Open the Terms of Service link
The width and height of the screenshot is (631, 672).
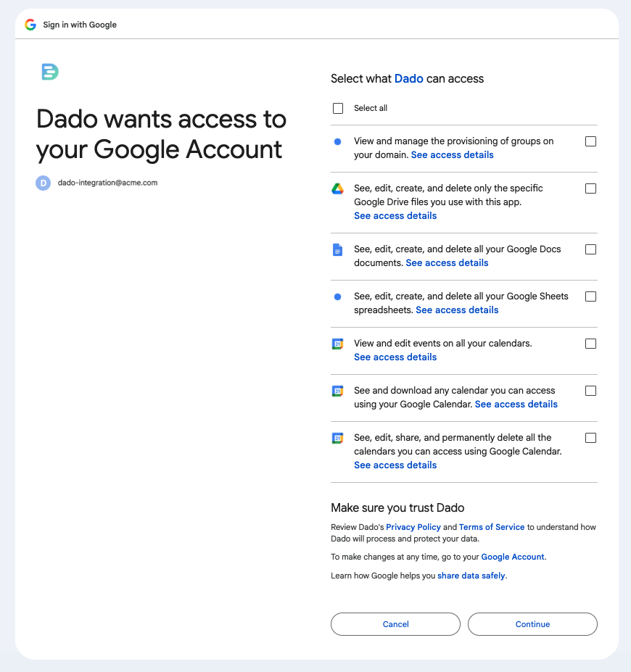coord(492,527)
